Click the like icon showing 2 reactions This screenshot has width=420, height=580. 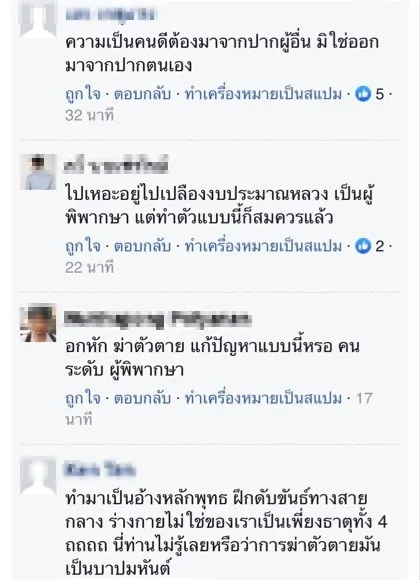click(x=363, y=246)
